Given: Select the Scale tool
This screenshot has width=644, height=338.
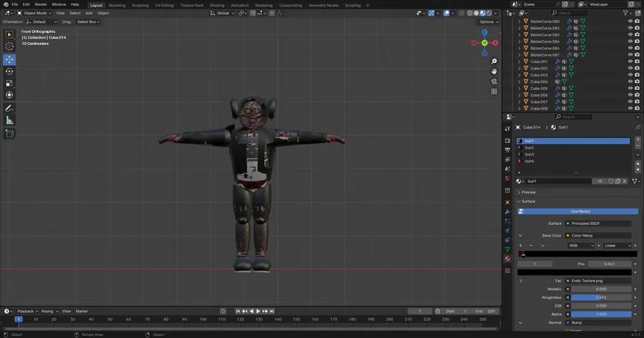Looking at the screenshot, I should [x=9, y=82].
